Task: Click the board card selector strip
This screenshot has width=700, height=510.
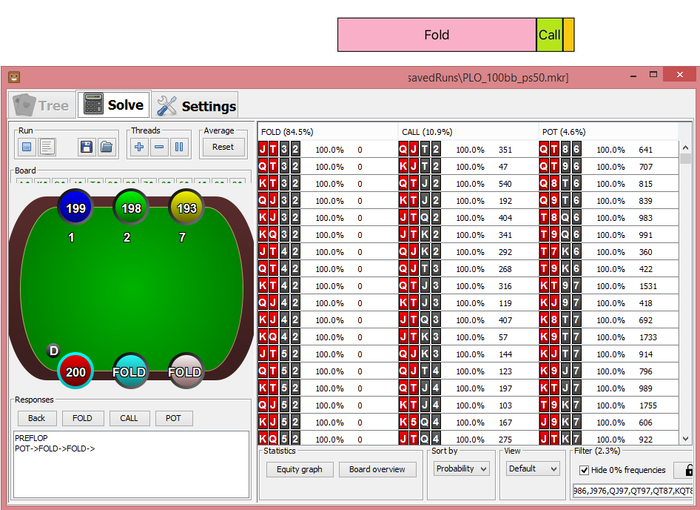Action: point(130,180)
